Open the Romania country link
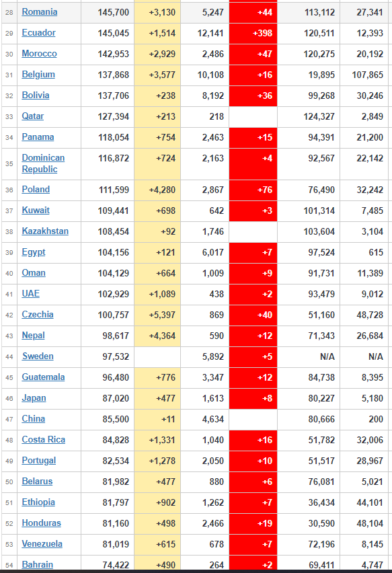This screenshot has height=573, width=392. click(x=40, y=12)
